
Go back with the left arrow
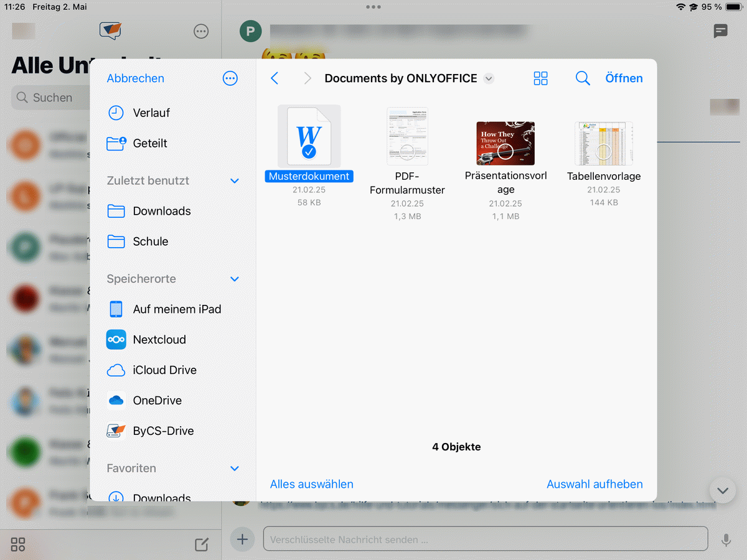point(275,78)
